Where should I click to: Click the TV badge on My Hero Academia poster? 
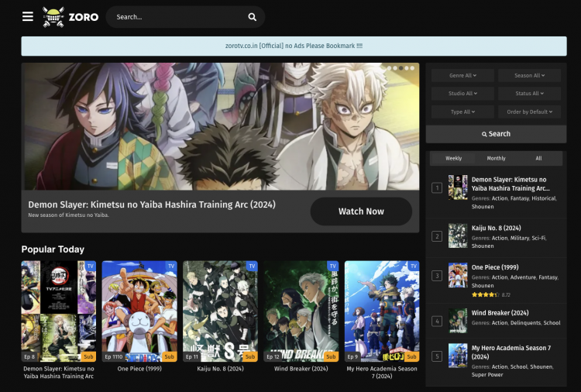pos(413,266)
